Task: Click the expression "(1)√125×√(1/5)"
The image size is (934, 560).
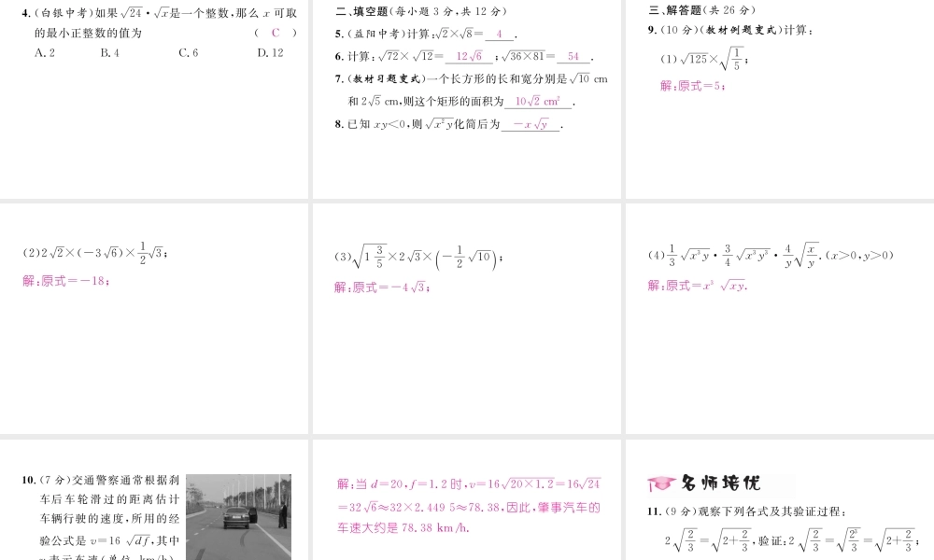Action: (704, 59)
